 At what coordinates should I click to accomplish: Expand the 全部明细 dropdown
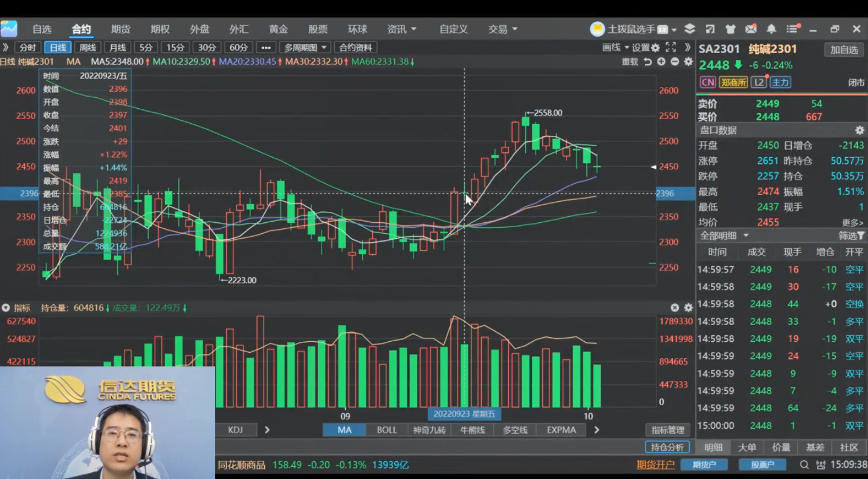(x=724, y=236)
